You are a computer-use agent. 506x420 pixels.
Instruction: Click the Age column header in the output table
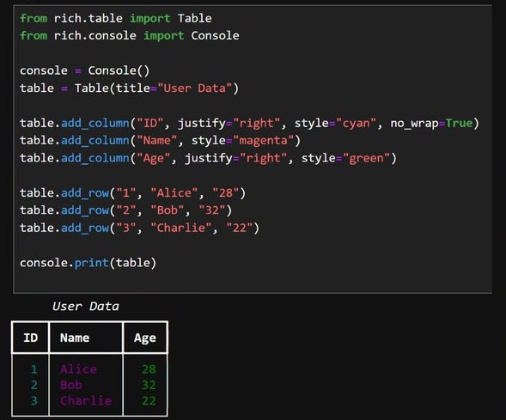(145, 338)
